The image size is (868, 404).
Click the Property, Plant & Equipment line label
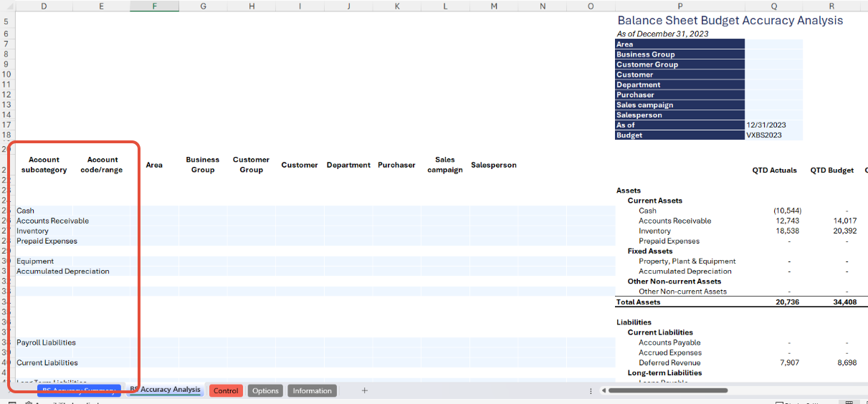[x=687, y=261]
